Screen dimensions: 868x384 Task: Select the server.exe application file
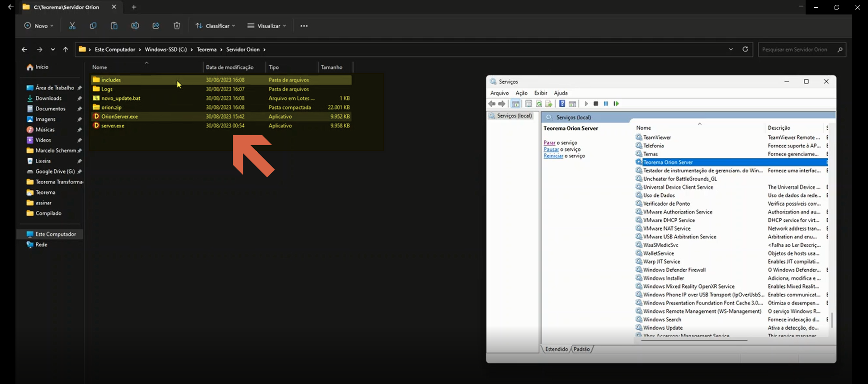221,126
